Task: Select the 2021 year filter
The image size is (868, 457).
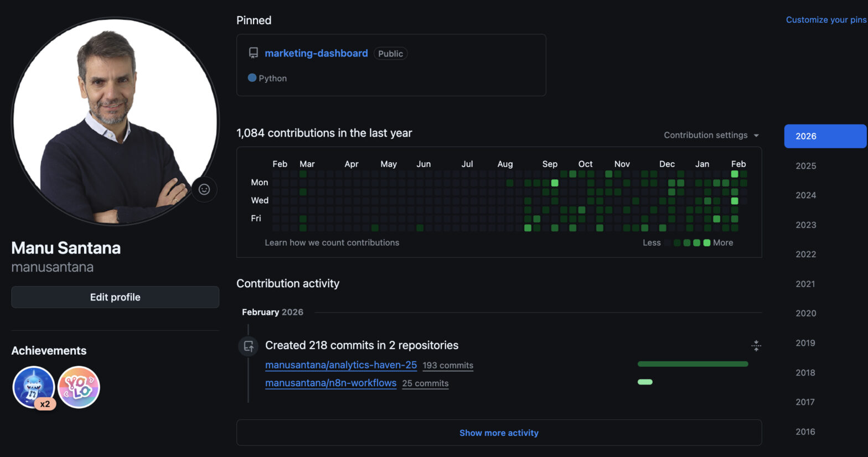Action: 805,284
